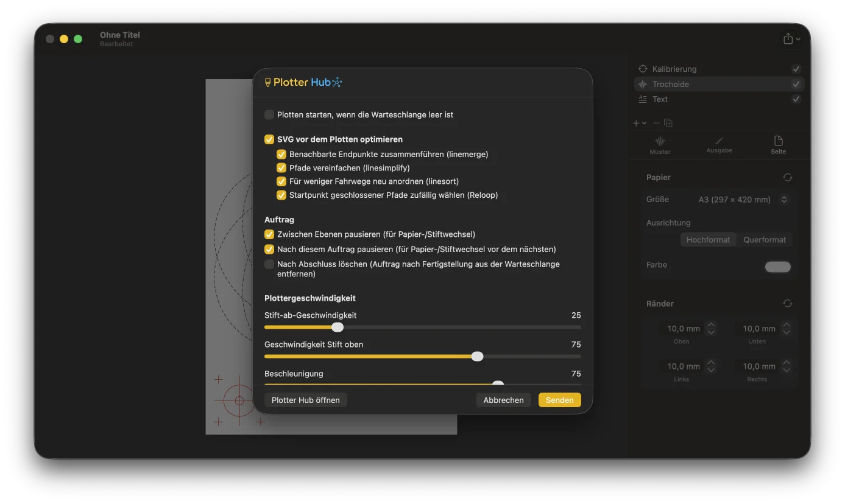Click the Ohne Titel window title
Viewport: 845px width, 504px height.
(120, 35)
